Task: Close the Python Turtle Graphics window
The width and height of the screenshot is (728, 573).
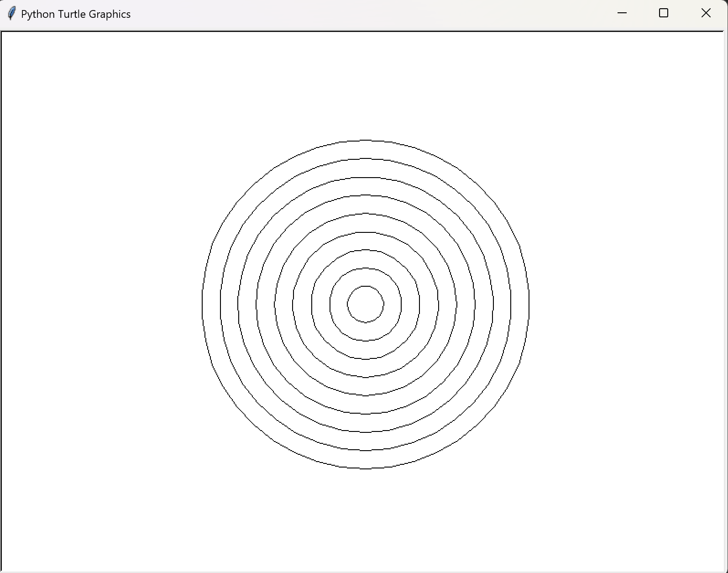Action: coord(706,13)
